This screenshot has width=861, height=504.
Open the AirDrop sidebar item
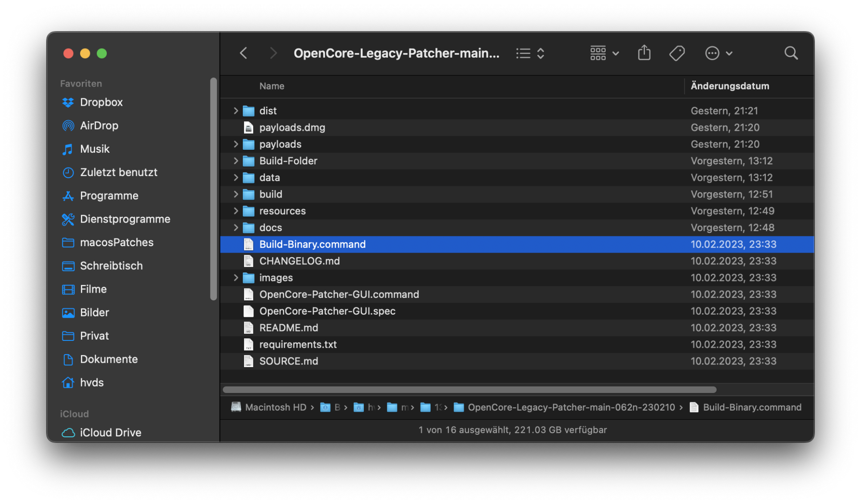click(x=99, y=126)
